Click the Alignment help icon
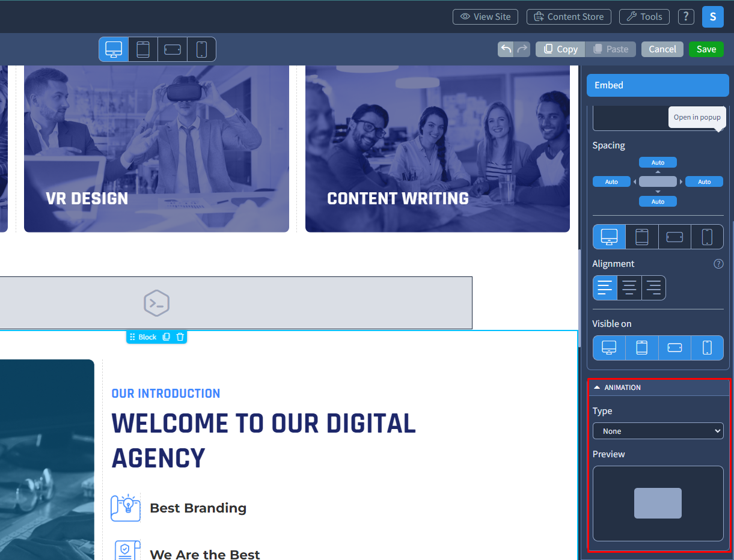Image resolution: width=734 pixels, height=560 pixels. (718, 264)
